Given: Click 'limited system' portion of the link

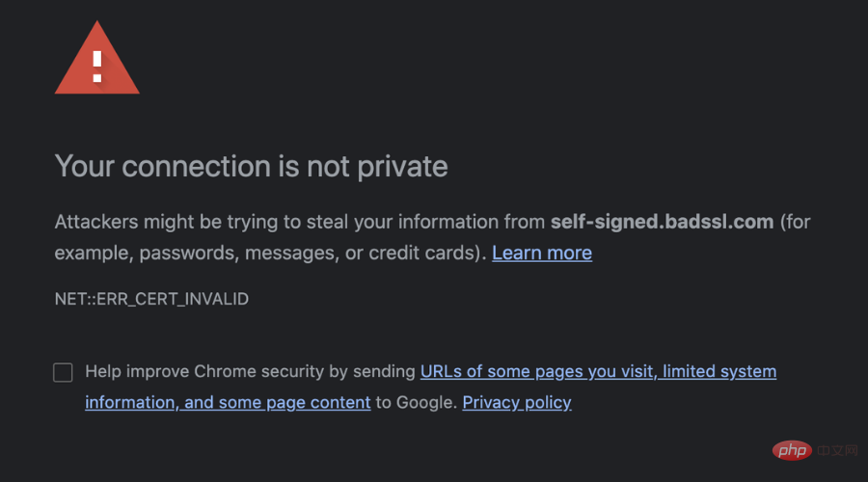Looking at the screenshot, I should coord(719,371).
